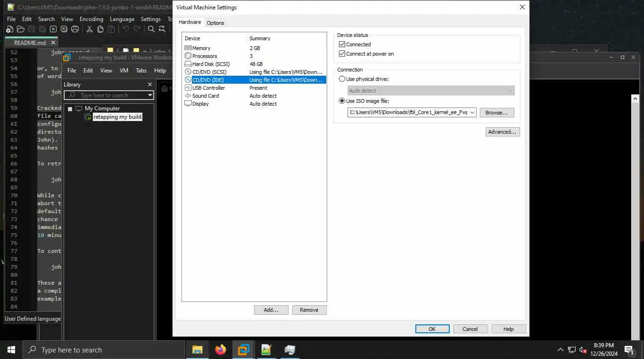Click VMware Workstation taskbar icon

[243, 350]
